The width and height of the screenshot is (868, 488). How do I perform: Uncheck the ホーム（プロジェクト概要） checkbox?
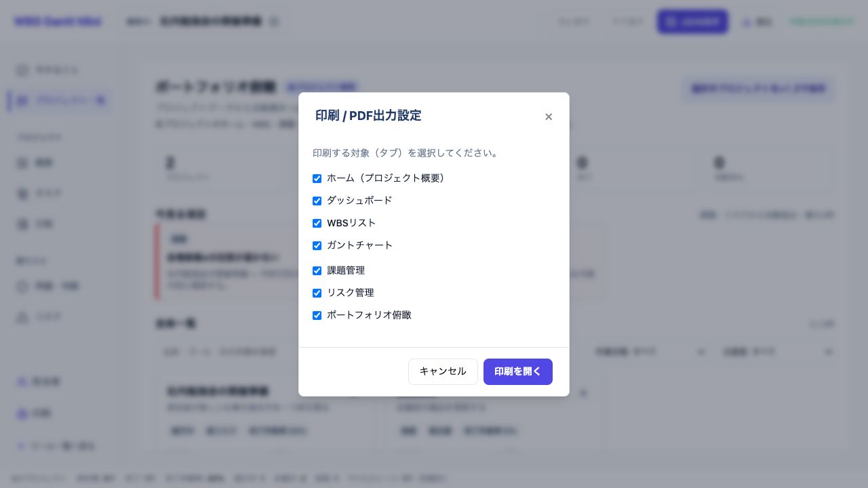pyautogui.click(x=317, y=178)
